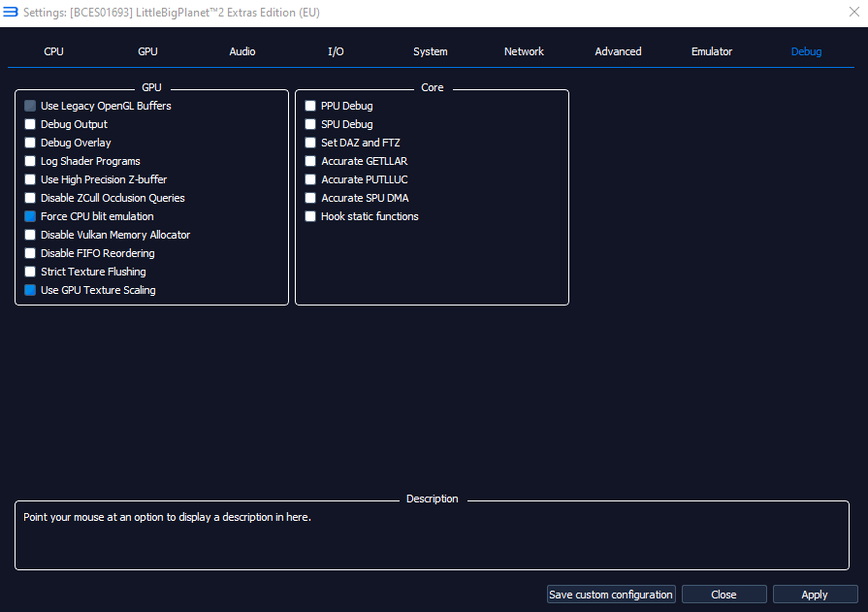
Task: Open the System tab
Action: (431, 51)
